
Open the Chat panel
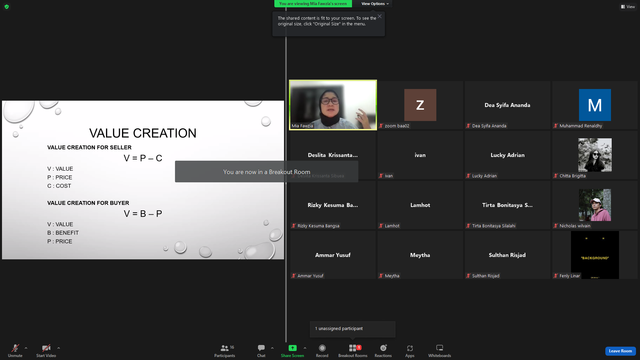(261, 350)
